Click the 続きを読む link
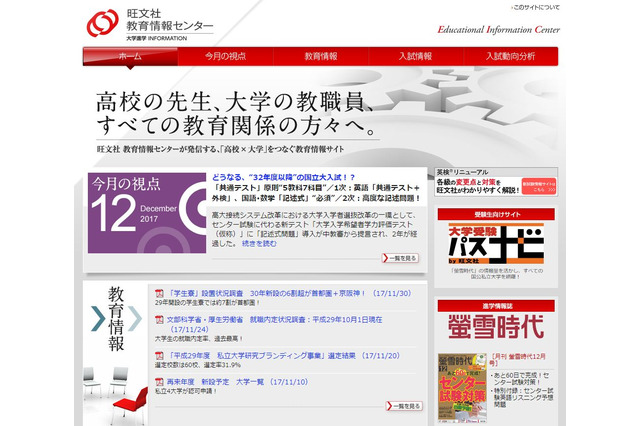The width and height of the screenshot is (640, 426). [x=259, y=244]
